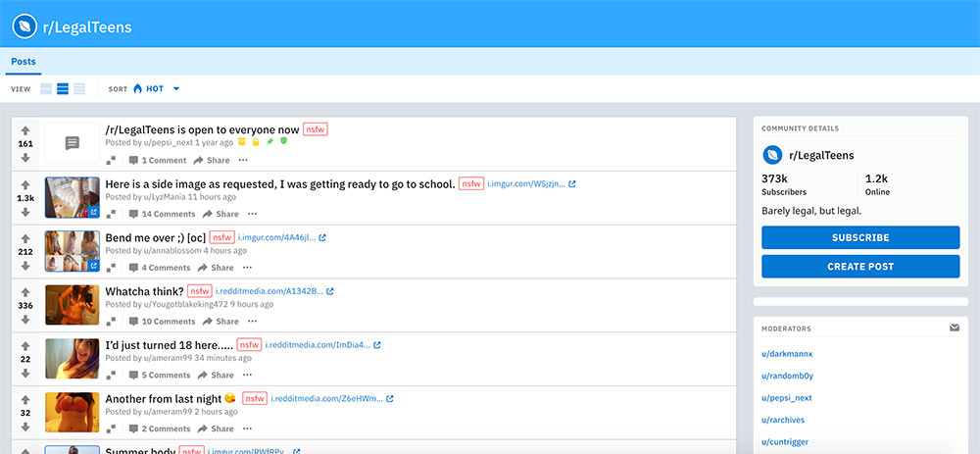
Task: Click the SUBSCRIBE button
Action: point(860,237)
